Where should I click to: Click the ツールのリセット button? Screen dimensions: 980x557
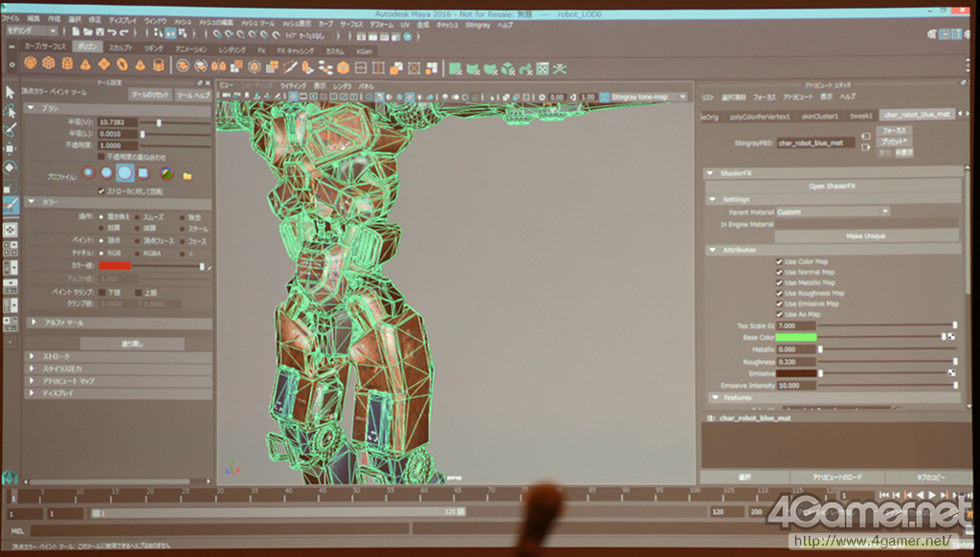click(x=150, y=95)
